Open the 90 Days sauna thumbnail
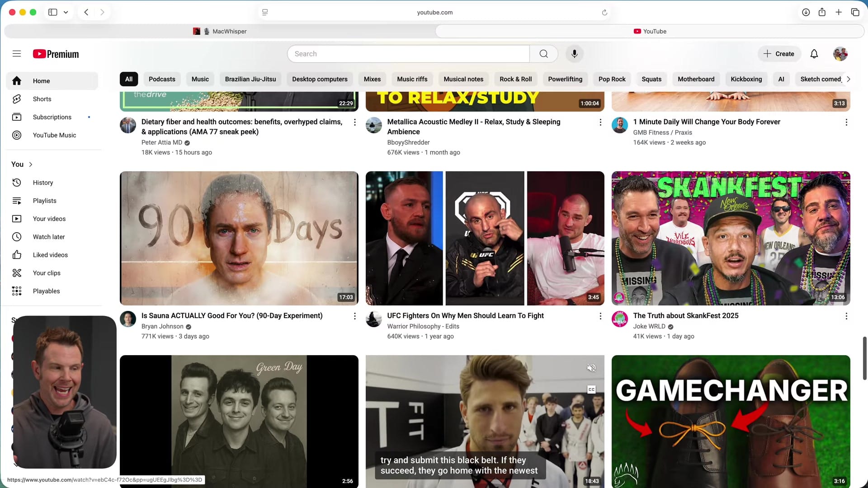The height and width of the screenshot is (488, 868). pyautogui.click(x=239, y=238)
